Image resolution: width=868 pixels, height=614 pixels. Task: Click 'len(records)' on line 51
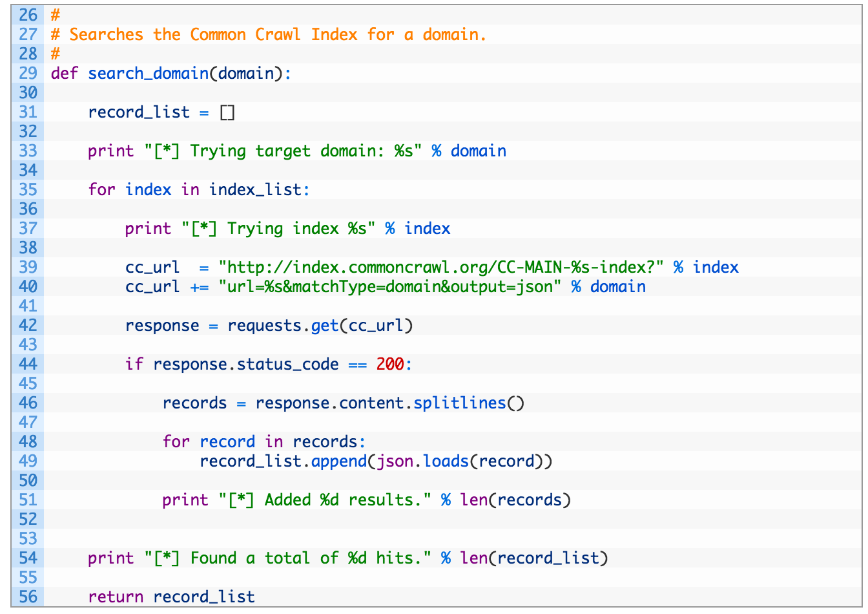click(x=515, y=500)
